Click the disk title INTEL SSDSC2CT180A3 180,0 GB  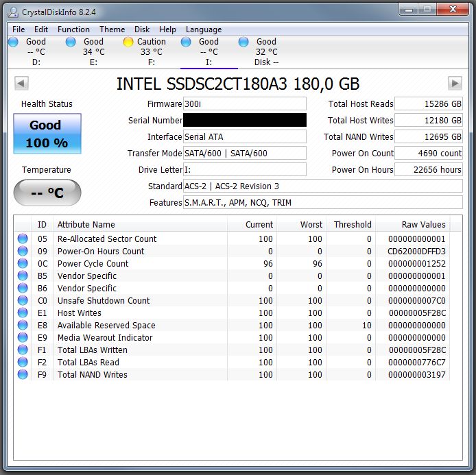pos(238,84)
